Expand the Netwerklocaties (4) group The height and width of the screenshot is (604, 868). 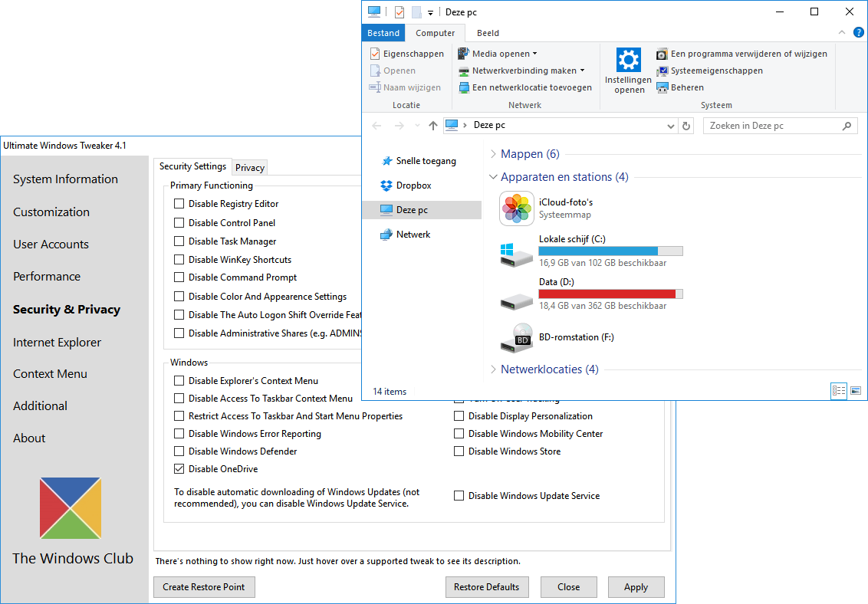tap(493, 369)
